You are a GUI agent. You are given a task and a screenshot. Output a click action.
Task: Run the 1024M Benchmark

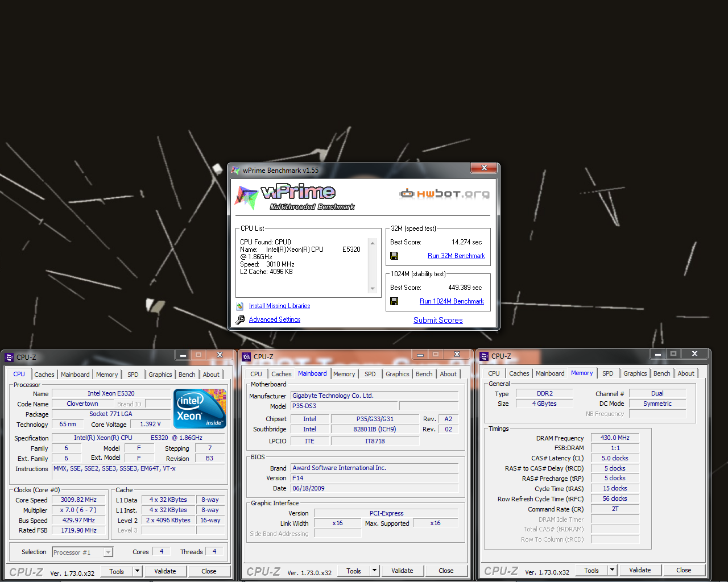(452, 301)
